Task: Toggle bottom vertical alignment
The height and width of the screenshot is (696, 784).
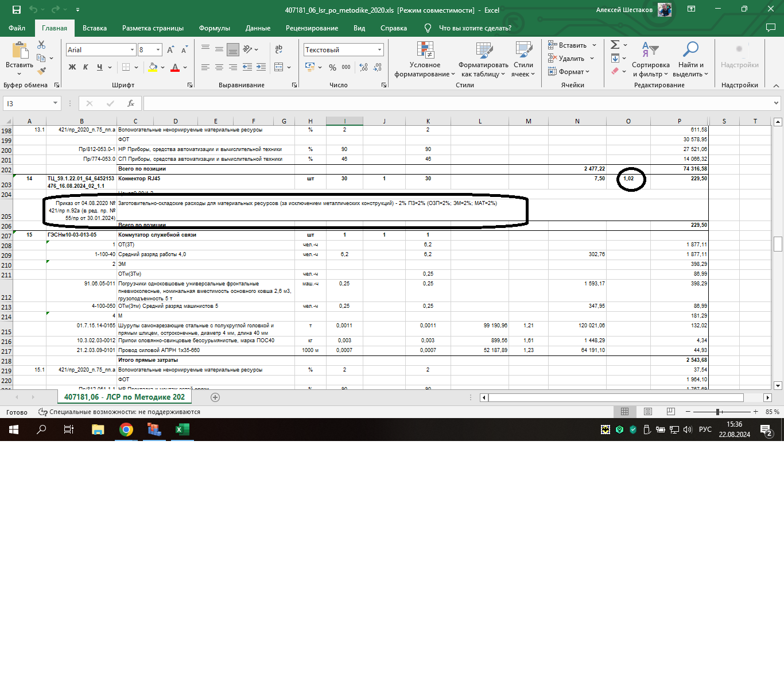Action: coord(233,50)
